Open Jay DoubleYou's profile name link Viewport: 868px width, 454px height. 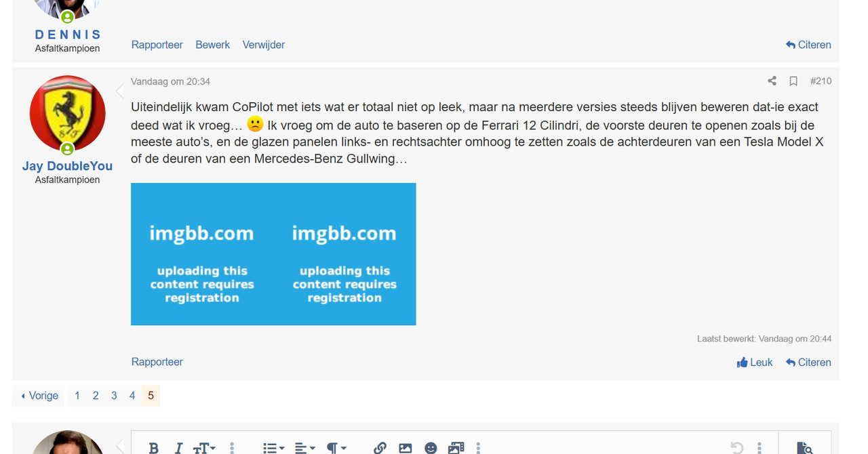(67, 166)
